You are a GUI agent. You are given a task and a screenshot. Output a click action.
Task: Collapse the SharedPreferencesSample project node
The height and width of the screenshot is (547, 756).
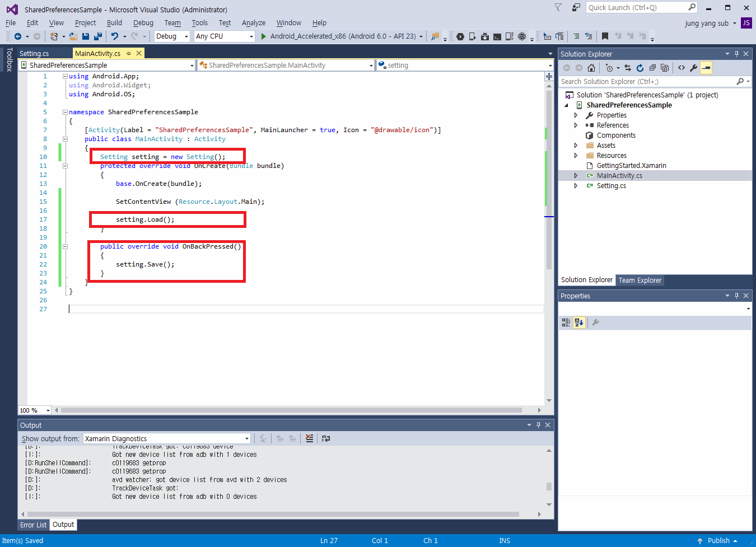click(566, 105)
